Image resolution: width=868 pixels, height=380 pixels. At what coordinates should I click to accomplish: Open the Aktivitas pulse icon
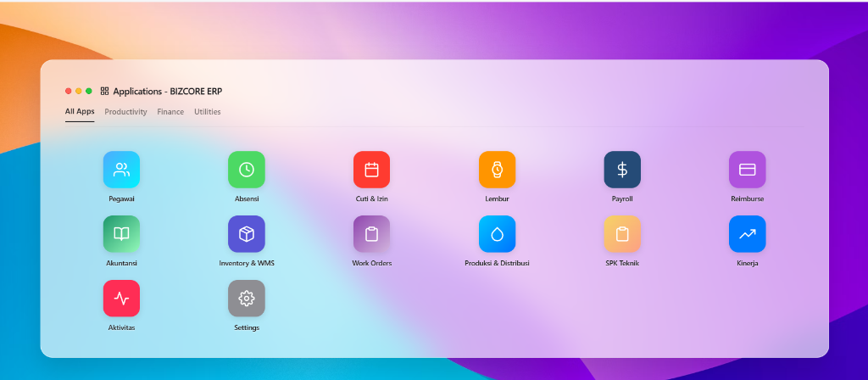(121, 298)
